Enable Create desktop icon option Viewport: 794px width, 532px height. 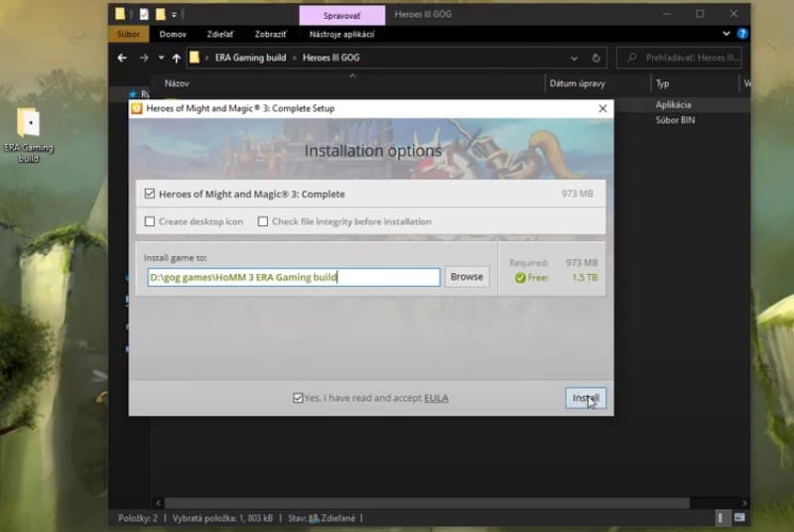tap(150, 221)
